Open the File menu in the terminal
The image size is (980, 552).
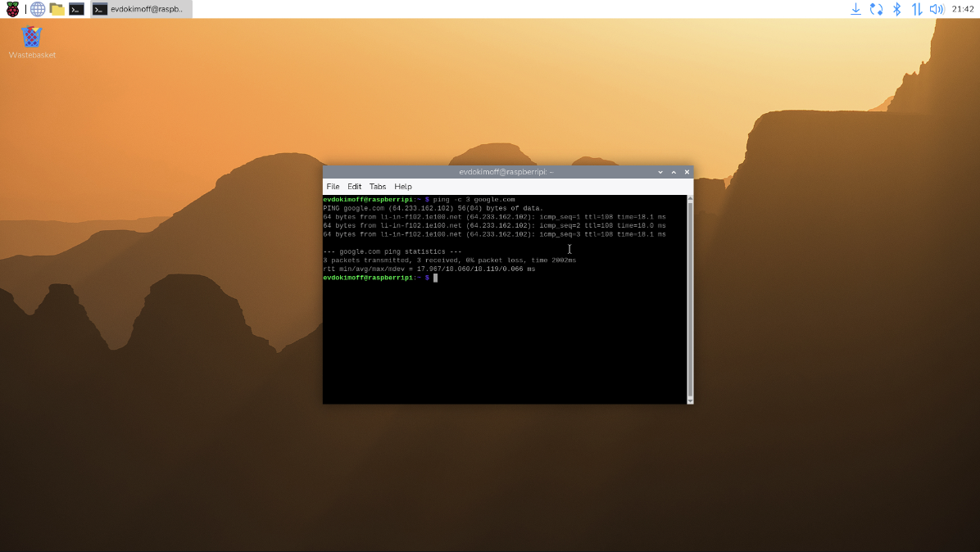(x=333, y=187)
